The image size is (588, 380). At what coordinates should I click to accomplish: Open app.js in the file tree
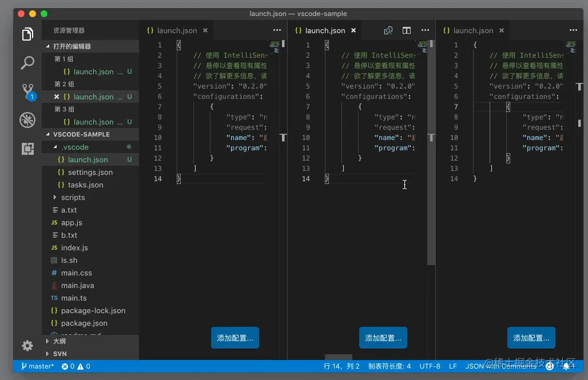90,223
